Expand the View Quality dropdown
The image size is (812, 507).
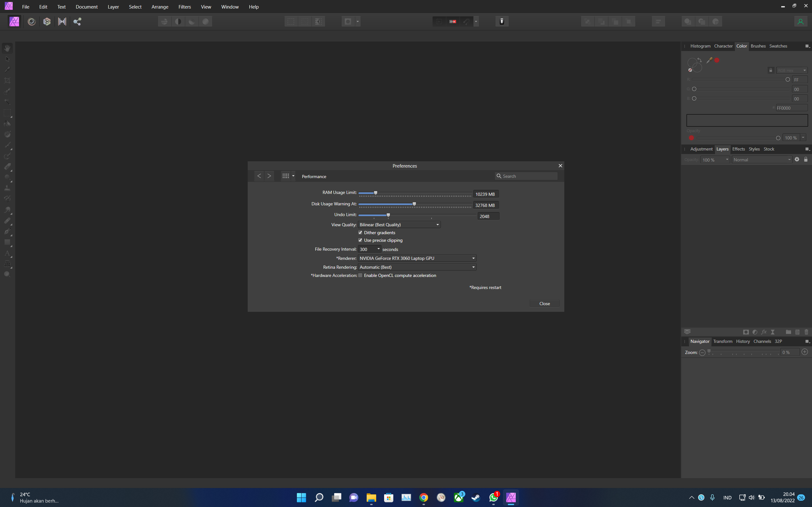coord(399,225)
